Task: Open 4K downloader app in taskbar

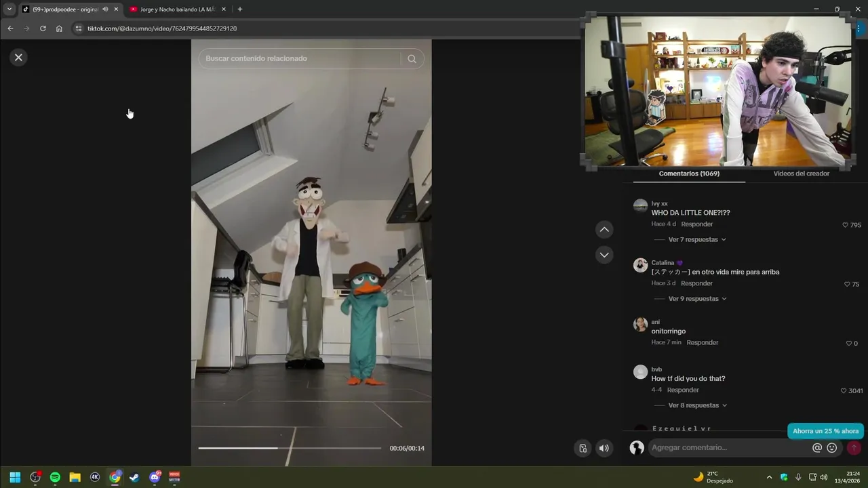Action: 95,477
